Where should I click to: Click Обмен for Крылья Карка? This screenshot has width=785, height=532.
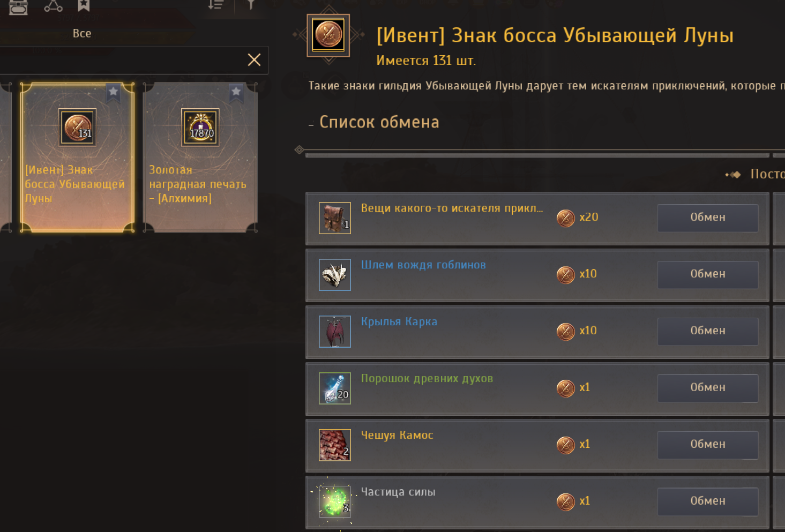[708, 331]
